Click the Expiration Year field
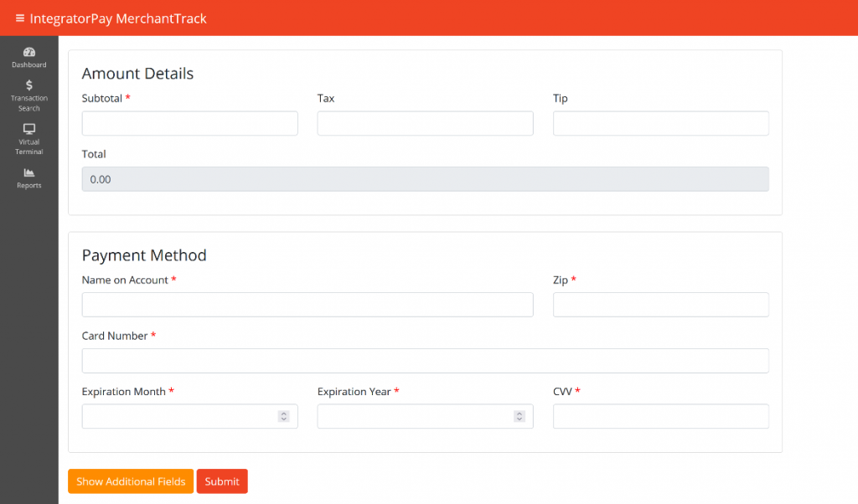Screen dimensions: 858x504 pyautogui.click(x=412, y=416)
